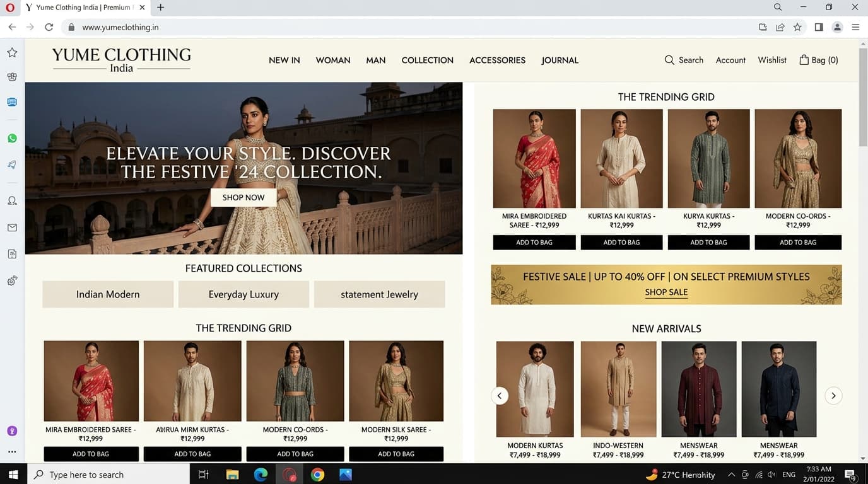
Task: Open the JOURNAL menu item
Action: (x=560, y=60)
